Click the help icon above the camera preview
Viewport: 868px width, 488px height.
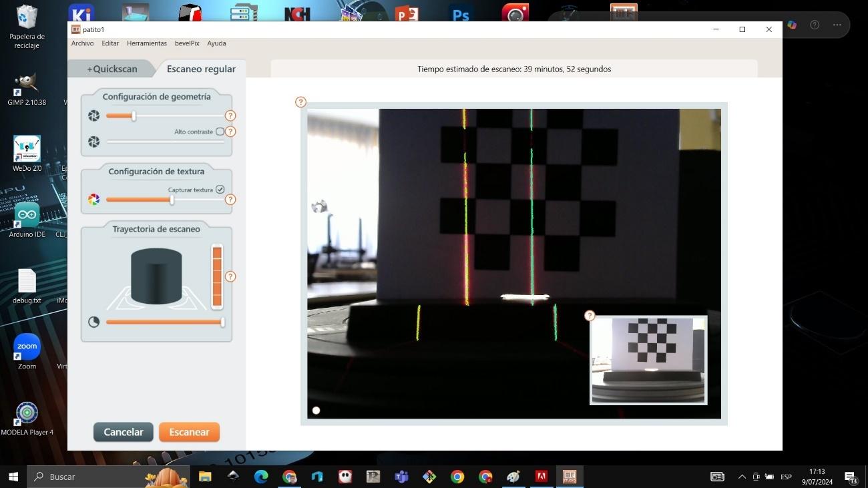point(300,102)
